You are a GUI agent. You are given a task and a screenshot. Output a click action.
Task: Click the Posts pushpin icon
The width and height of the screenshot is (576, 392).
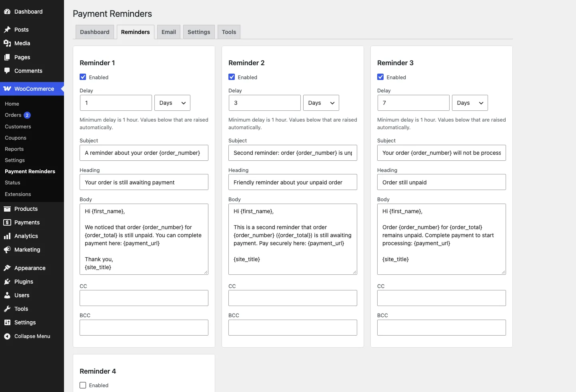tap(7, 30)
